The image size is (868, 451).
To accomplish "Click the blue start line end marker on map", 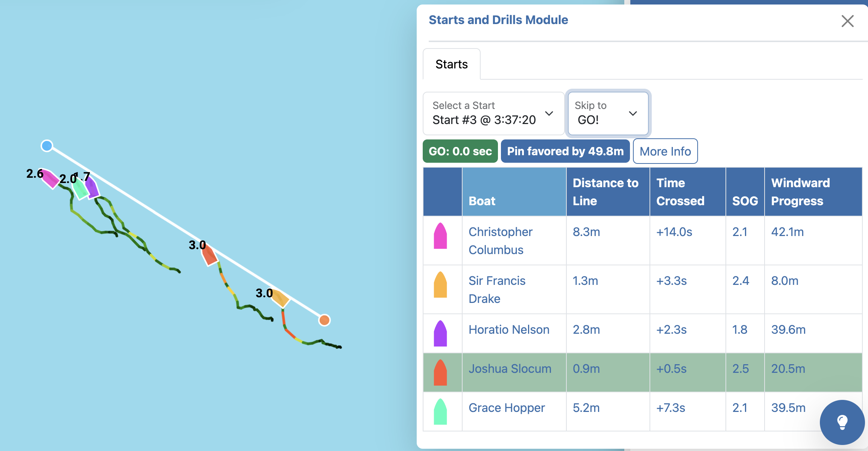I will (x=47, y=146).
